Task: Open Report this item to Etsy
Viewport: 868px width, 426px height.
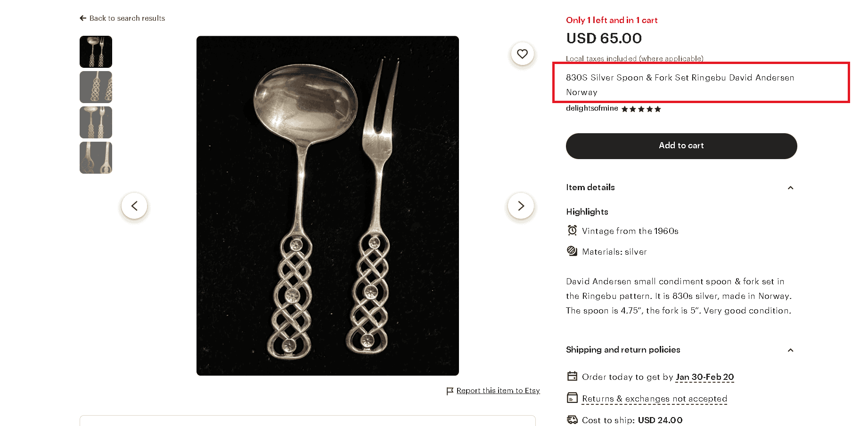Action: click(x=498, y=391)
